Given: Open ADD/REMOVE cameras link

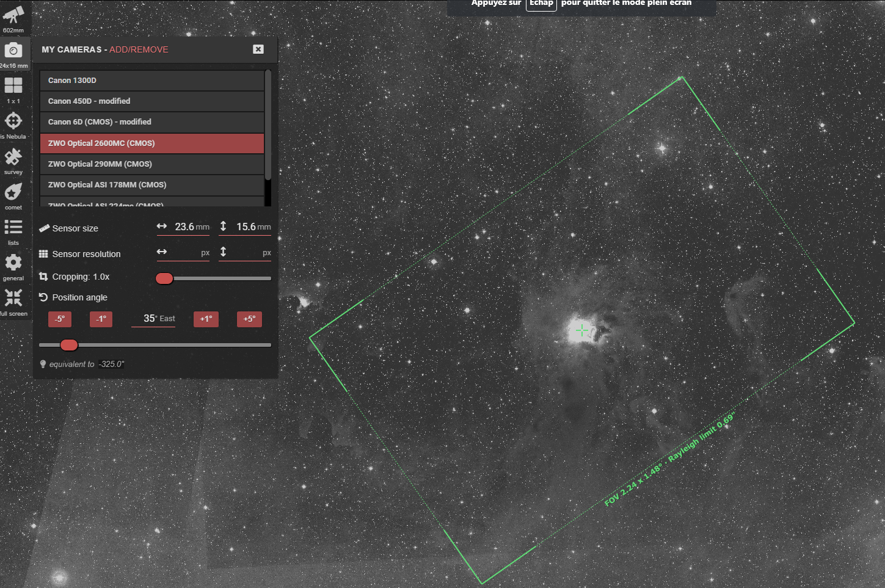Looking at the screenshot, I should click(139, 49).
